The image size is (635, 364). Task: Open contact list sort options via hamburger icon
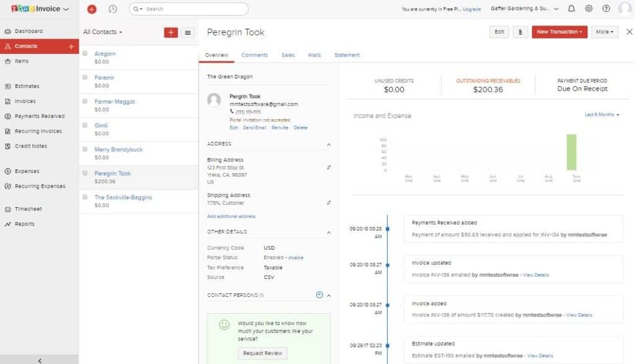tap(187, 32)
